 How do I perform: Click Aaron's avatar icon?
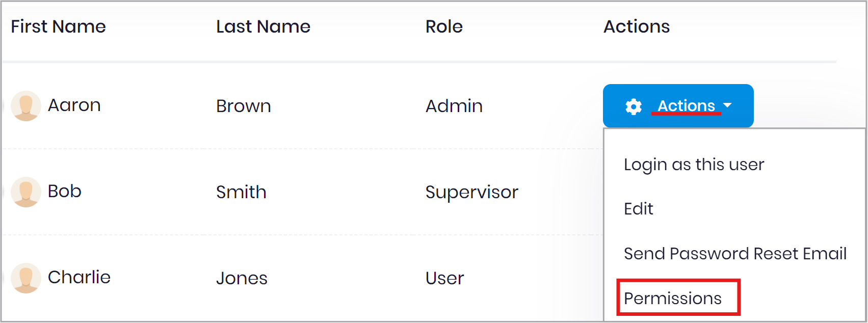point(26,106)
